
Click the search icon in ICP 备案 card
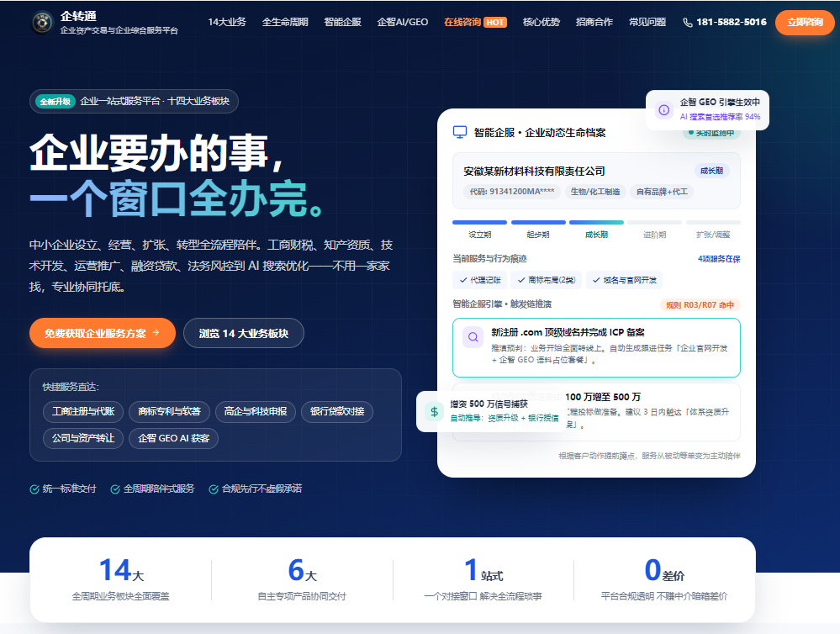(x=473, y=337)
